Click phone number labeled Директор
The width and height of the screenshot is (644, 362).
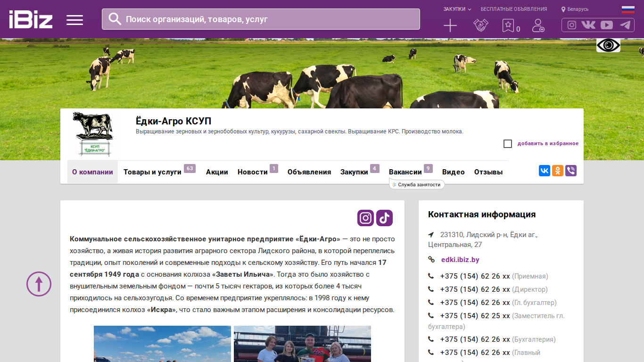475,289
